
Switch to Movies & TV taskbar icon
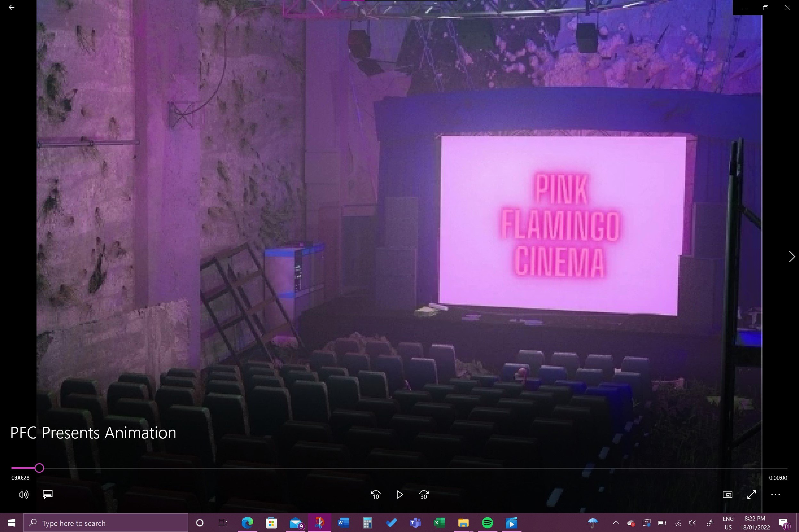coord(512,523)
